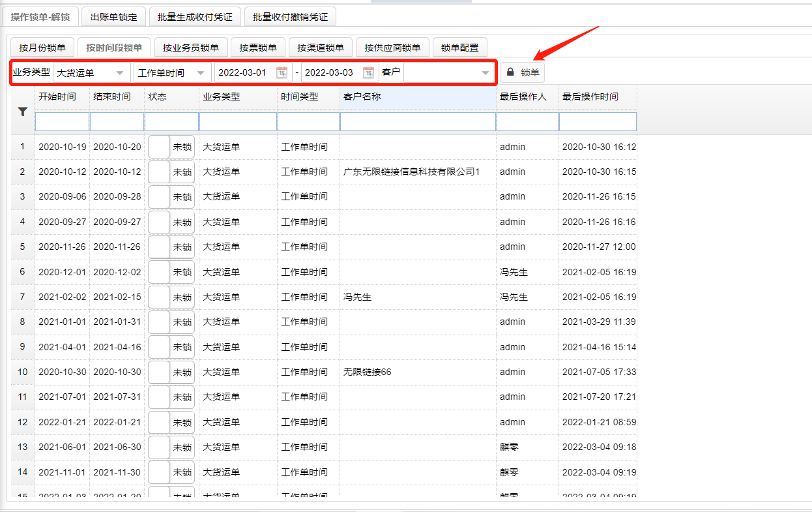The width and height of the screenshot is (812, 512).
Task: Click the 客户名称 column filter input
Action: pyautogui.click(x=418, y=122)
